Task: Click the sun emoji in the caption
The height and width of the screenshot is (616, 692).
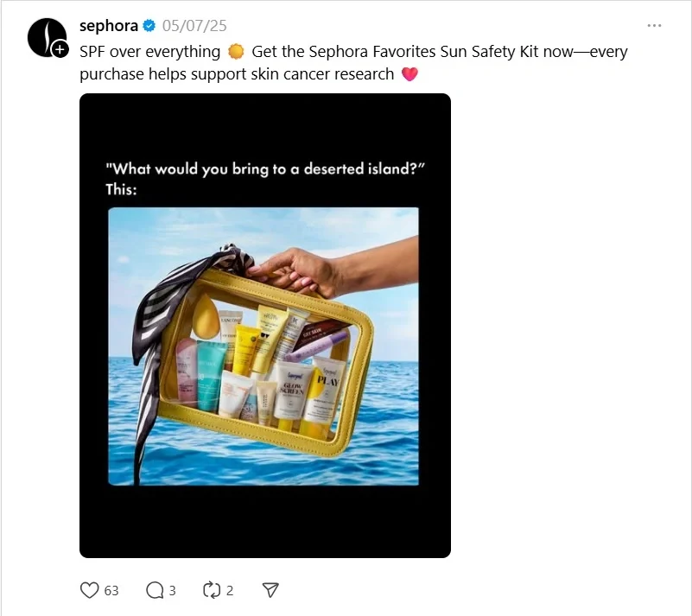Action: [236, 52]
